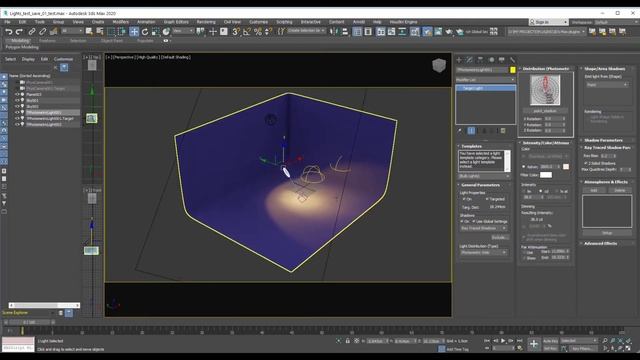Select the Unlink Selection tool
Screen dimensions: 640x360
point(42,31)
